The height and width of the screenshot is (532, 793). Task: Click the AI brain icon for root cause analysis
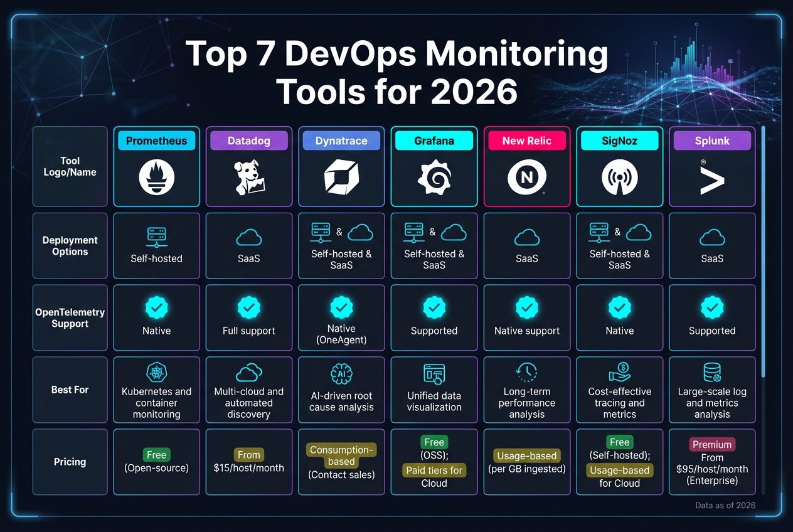pyautogui.click(x=341, y=373)
